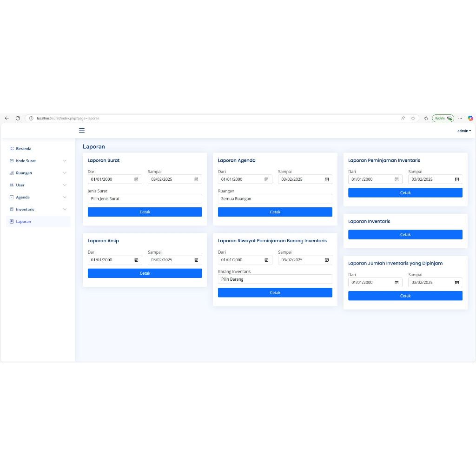Click Cetak under Laporan Riwayat Peminjaman Barang
476x476 pixels.
(x=275, y=293)
